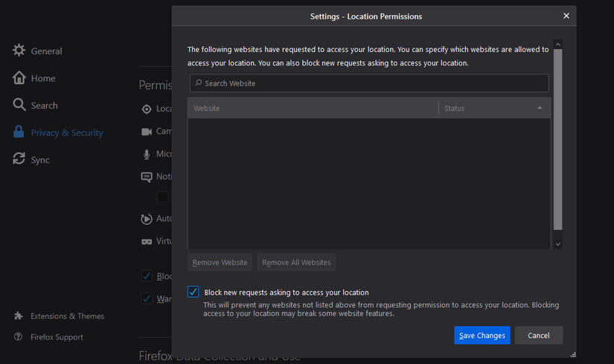The height and width of the screenshot is (364, 614).
Task: Click the dialog scrollbar up arrow
Action: coord(558,44)
